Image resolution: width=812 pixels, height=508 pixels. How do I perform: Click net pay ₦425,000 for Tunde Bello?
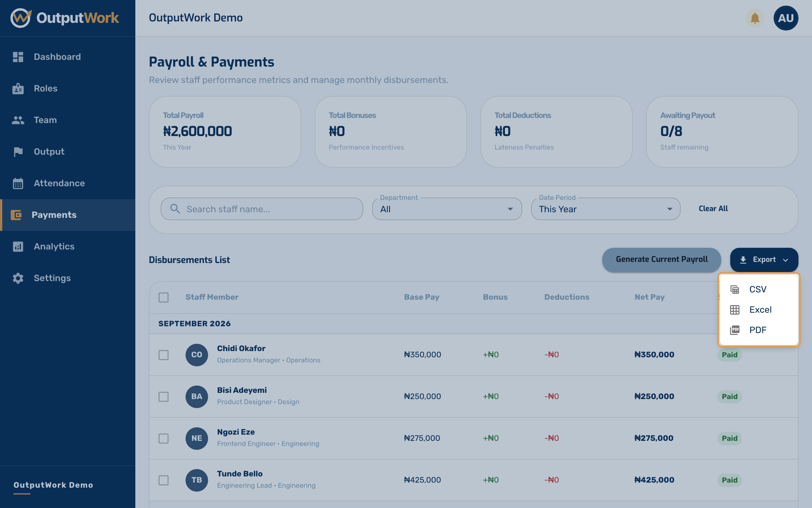coord(654,480)
